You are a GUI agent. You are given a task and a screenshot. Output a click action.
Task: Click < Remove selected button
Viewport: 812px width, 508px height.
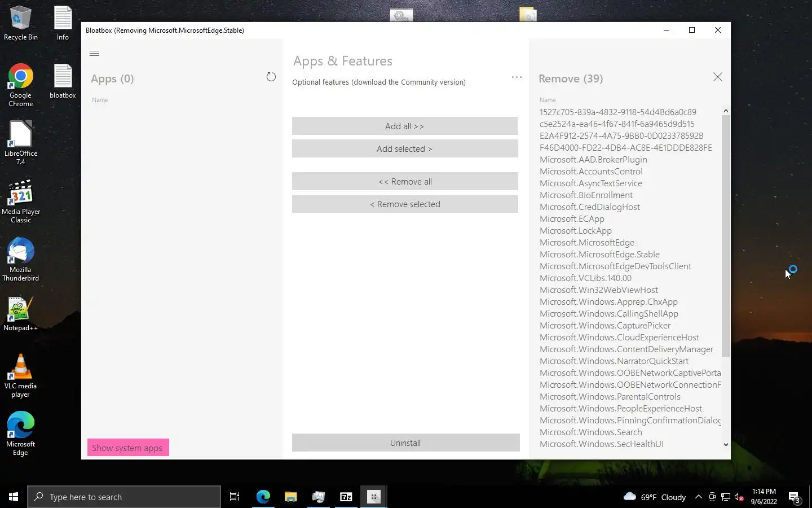[405, 204]
